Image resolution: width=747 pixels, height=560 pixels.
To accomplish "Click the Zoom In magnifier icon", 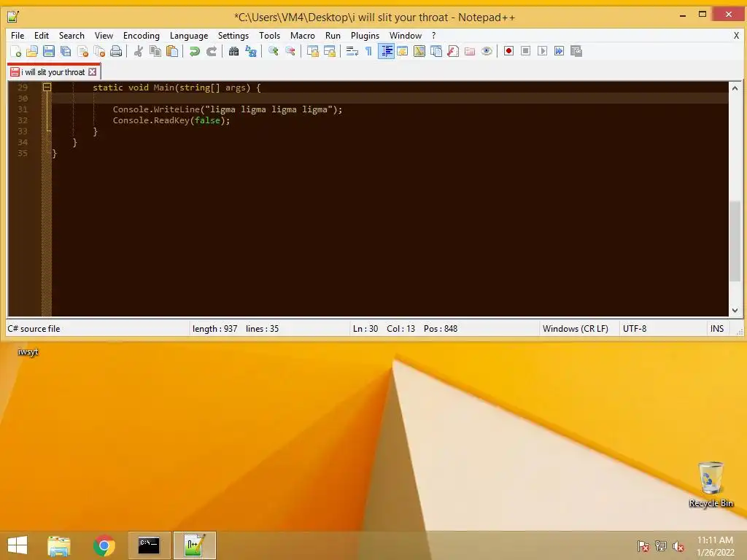I will click(274, 51).
